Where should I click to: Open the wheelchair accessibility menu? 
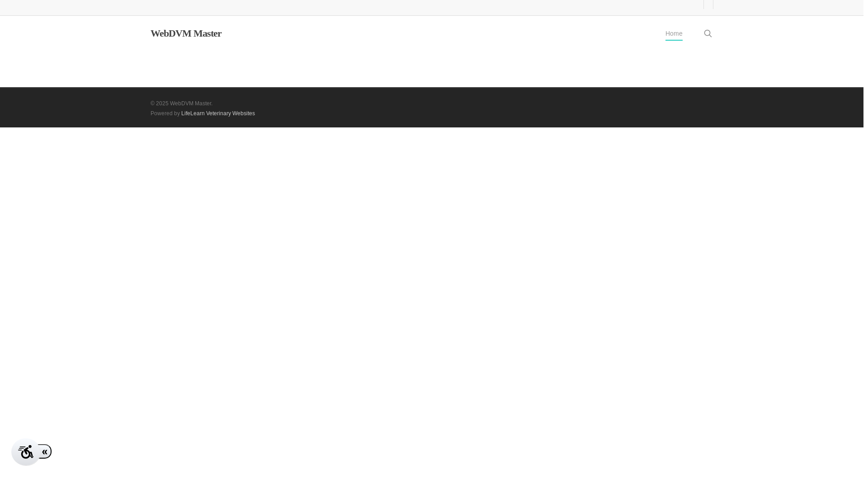[26, 452]
